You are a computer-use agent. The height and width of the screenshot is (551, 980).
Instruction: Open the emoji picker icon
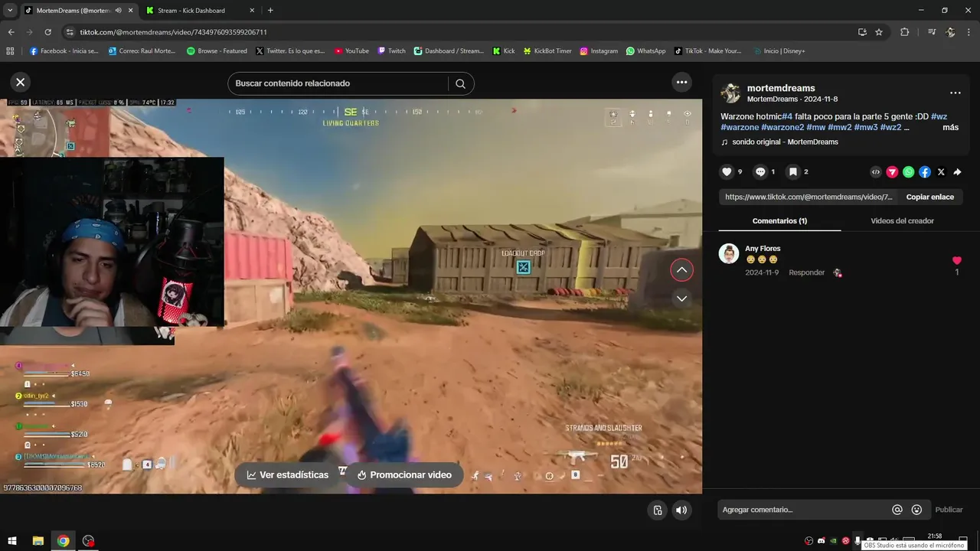pyautogui.click(x=916, y=510)
